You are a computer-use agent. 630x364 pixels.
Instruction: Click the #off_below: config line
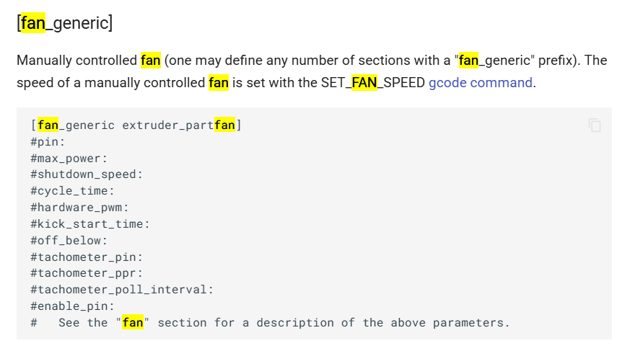pos(69,240)
